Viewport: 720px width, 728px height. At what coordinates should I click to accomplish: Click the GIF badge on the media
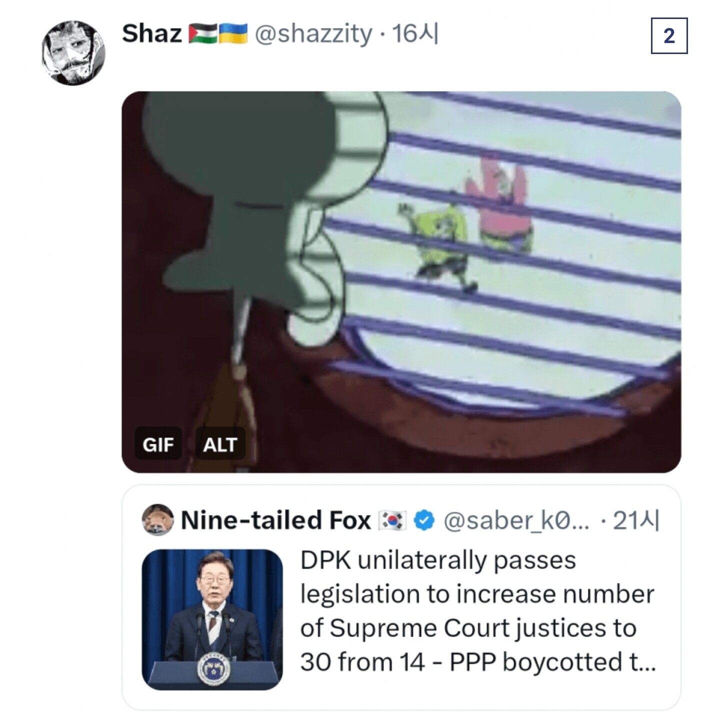(158, 444)
